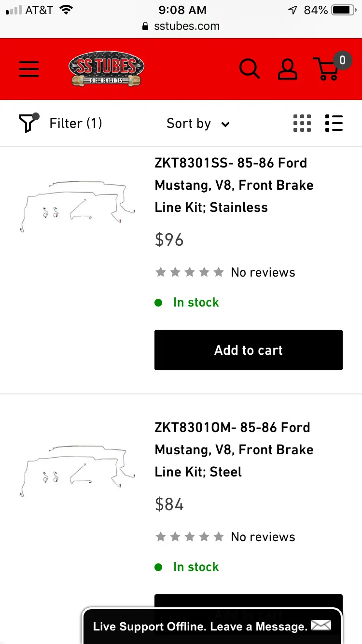
Task: Open the search magnifier icon
Action: pyautogui.click(x=250, y=69)
